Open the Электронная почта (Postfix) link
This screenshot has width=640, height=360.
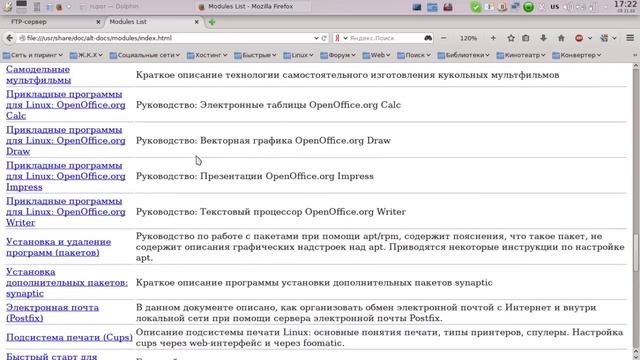coord(52,313)
